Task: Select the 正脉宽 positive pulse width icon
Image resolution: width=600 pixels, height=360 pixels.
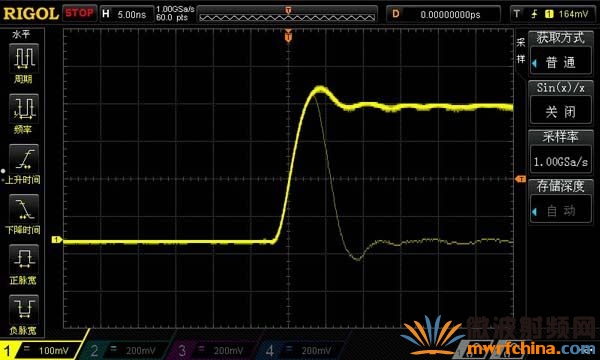Action: pos(24,259)
